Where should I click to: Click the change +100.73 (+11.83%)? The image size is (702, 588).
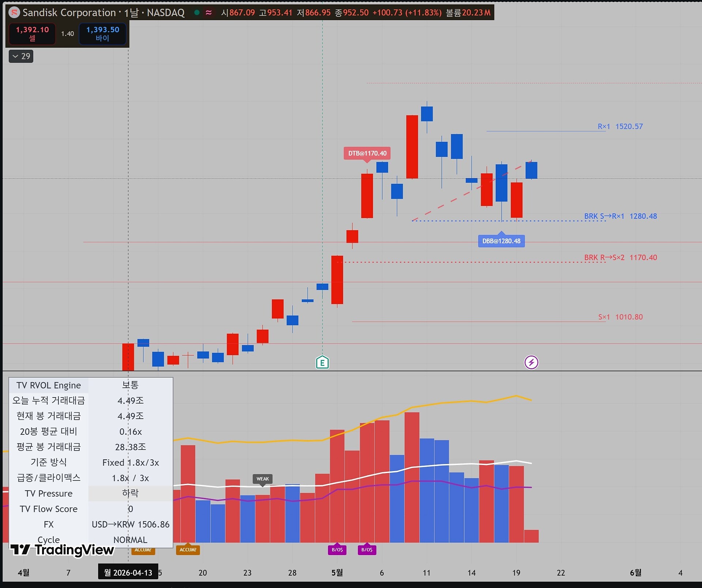(407, 13)
